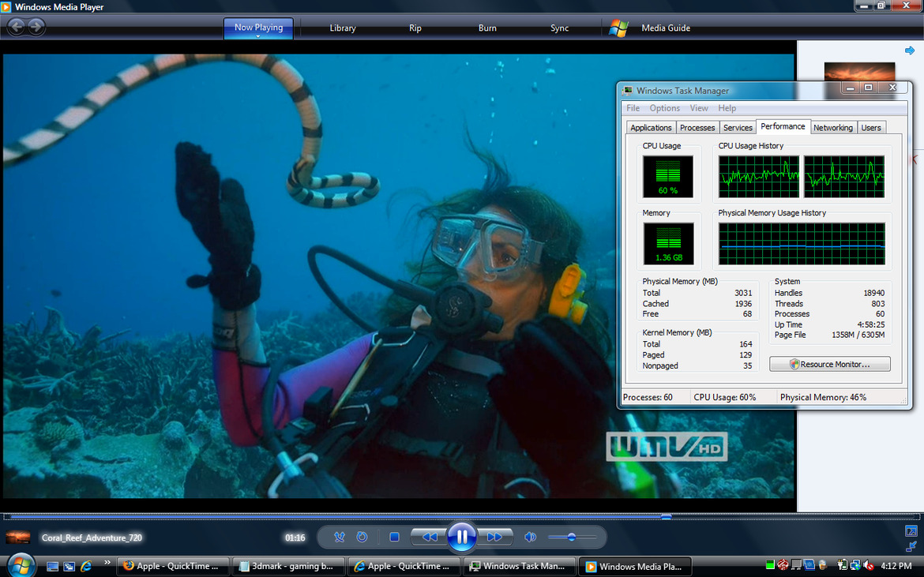Click Switch between windows in Quick Launch
This screenshot has width=924, height=577.
69,567
